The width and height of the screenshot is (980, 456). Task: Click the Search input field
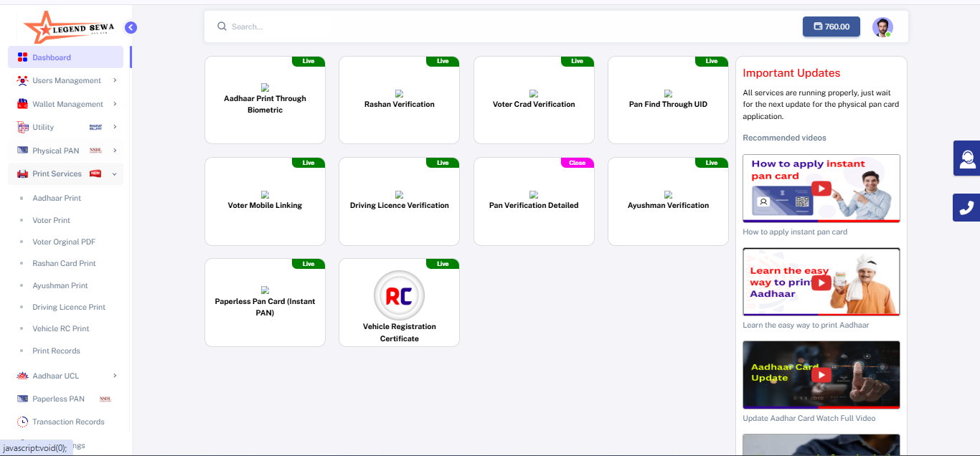pyautogui.click(x=502, y=27)
